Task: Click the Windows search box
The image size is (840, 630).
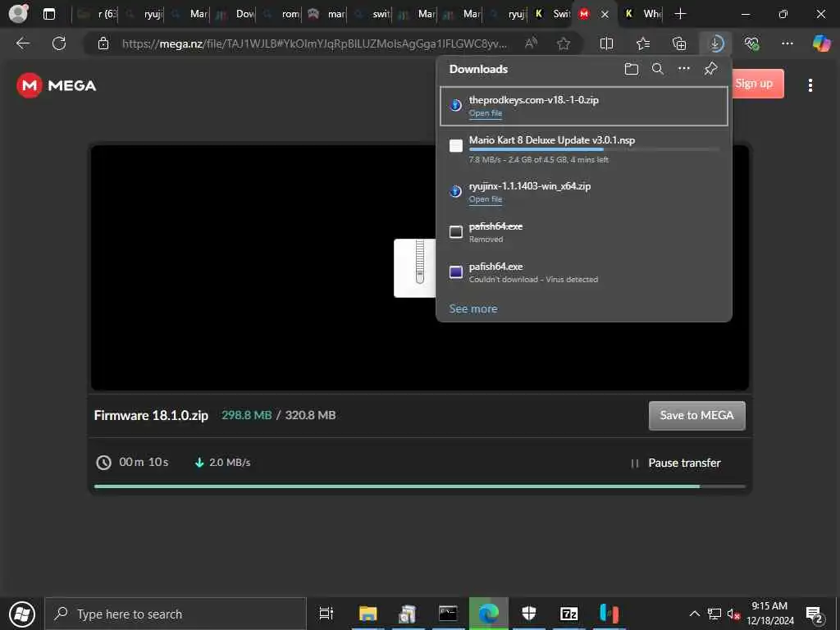Action: click(176, 614)
